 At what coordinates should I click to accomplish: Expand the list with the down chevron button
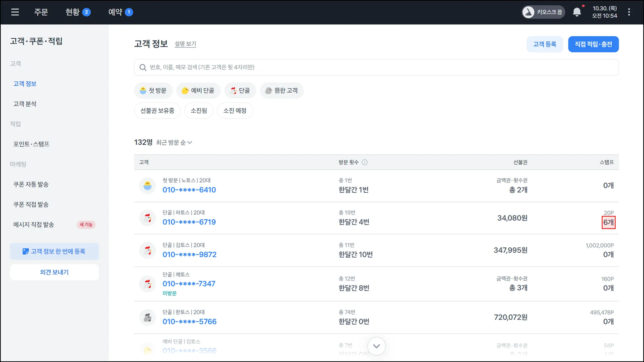pos(376,346)
